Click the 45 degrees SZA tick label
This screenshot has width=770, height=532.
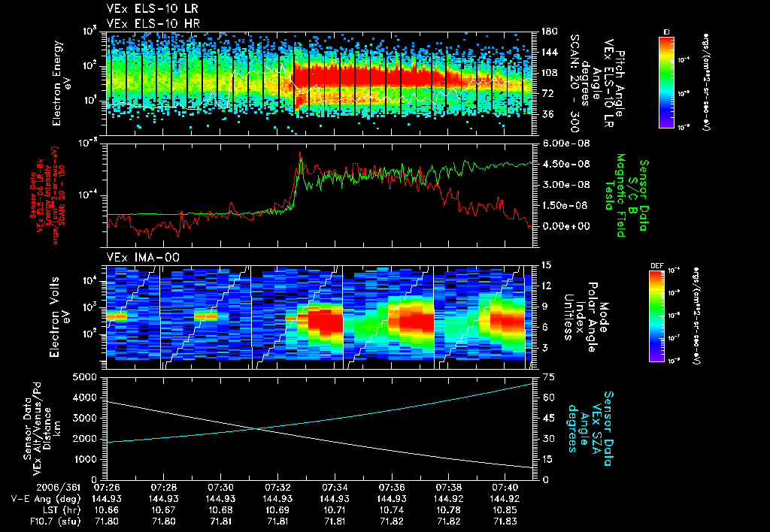548,418
